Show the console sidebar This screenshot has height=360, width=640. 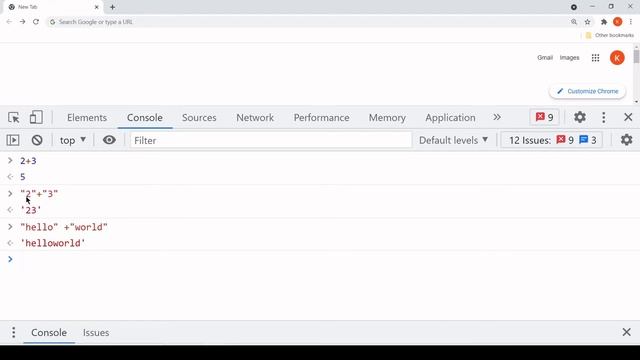[x=13, y=140]
